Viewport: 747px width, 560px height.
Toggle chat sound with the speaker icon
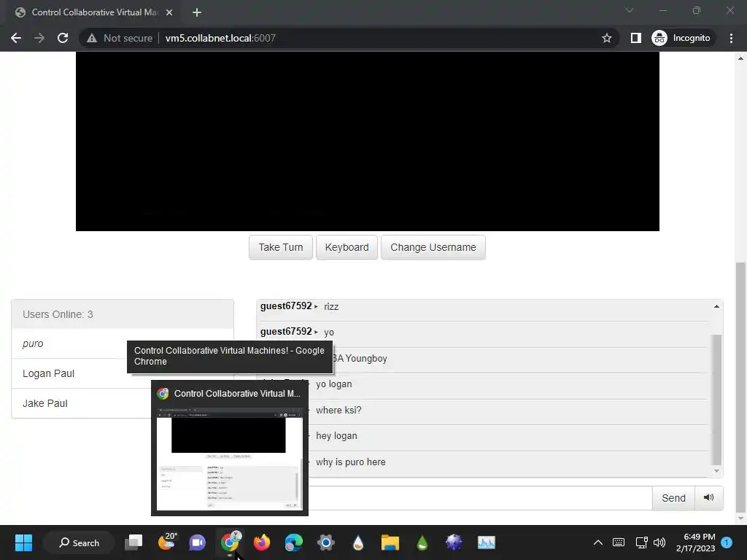tap(709, 497)
